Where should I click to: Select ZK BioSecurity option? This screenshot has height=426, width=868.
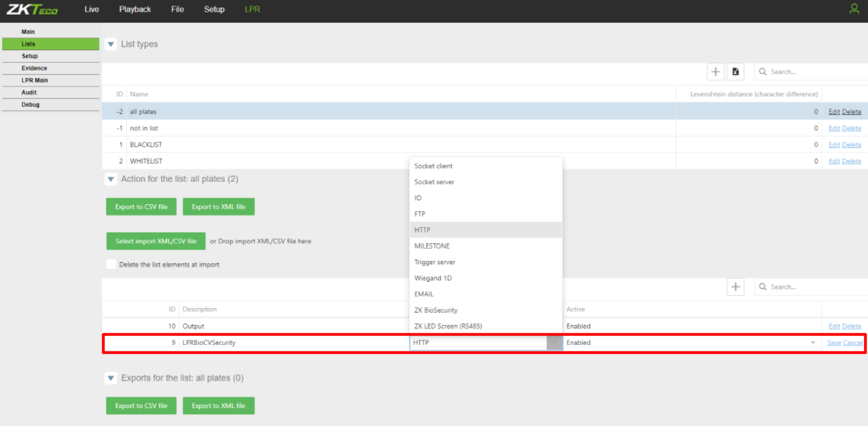486,310
